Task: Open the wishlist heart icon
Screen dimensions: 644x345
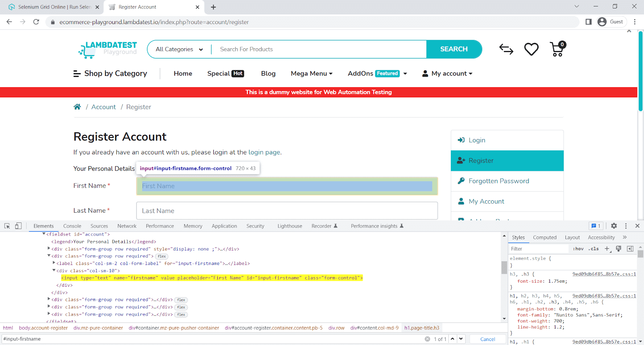Action: pos(531,49)
